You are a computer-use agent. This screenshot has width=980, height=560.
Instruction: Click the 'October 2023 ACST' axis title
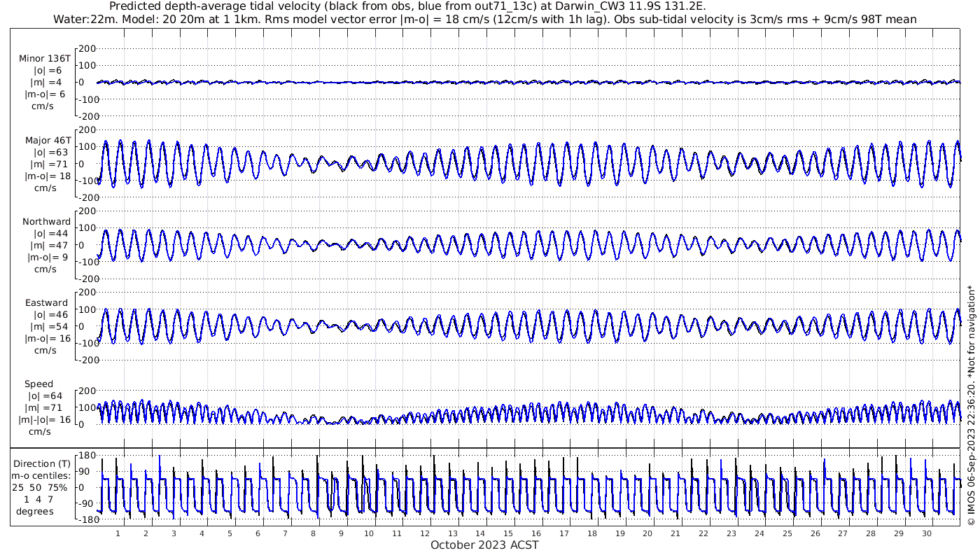coord(485,545)
